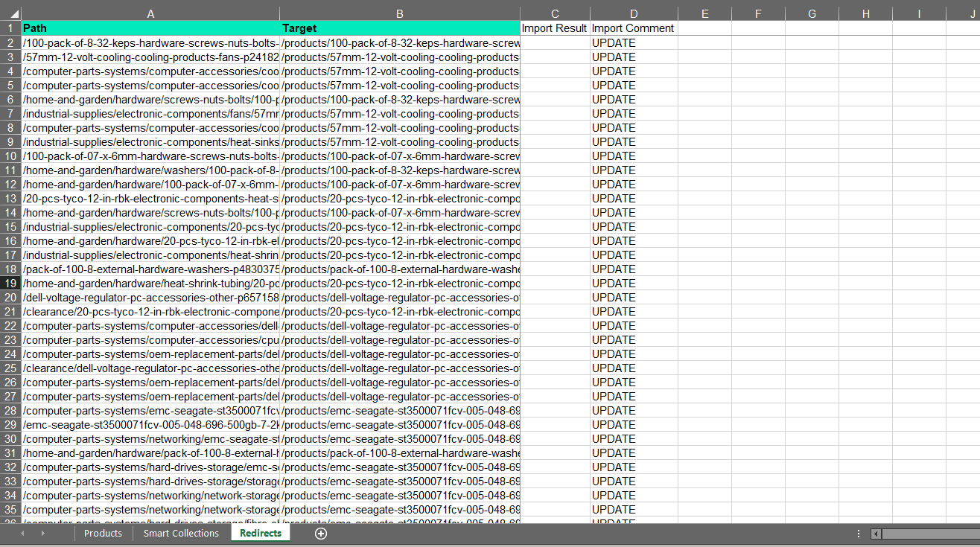Select column A header
Screen dimensions: 980x547
tap(150, 13)
